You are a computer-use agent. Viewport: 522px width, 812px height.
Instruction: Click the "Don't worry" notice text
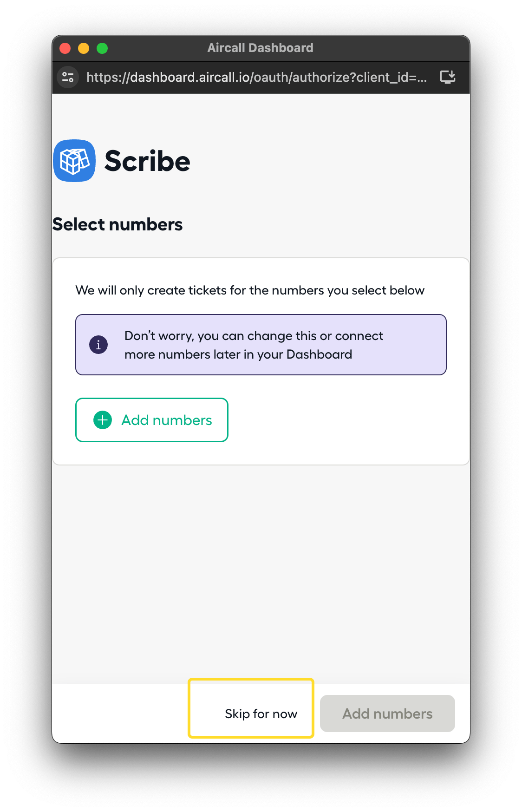point(254,336)
